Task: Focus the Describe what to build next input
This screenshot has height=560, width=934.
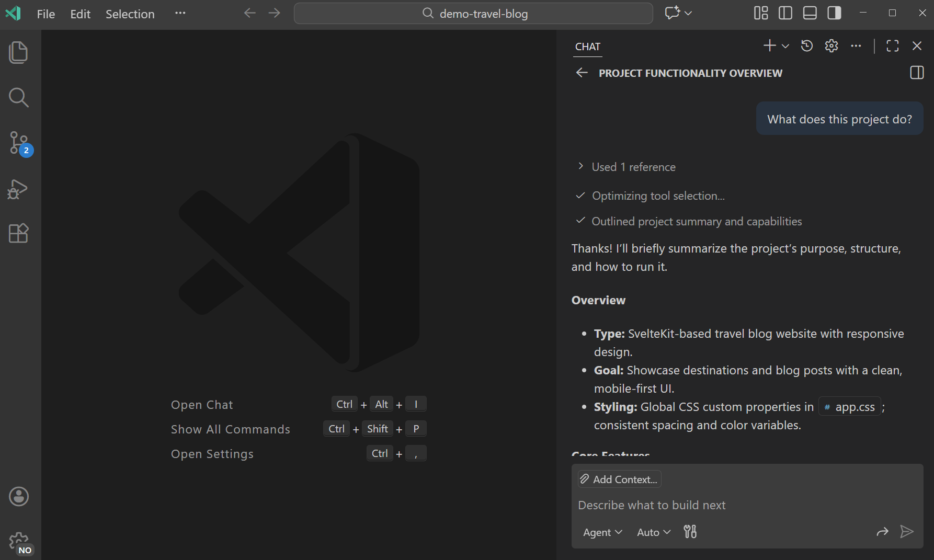Action: click(732, 505)
